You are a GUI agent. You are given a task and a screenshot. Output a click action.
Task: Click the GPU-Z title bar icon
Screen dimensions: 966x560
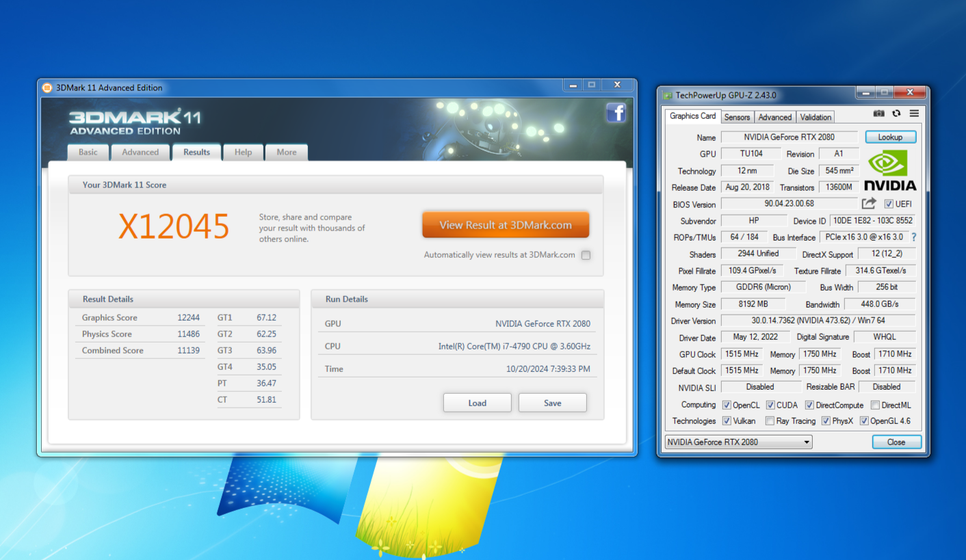[x=667, y=95]
